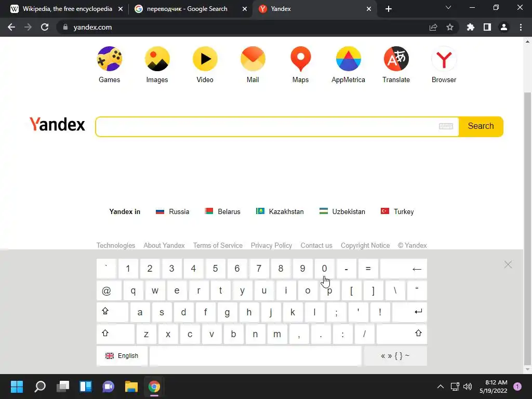
Task: Open the About Yandex footer link
Action: point(164,245)
